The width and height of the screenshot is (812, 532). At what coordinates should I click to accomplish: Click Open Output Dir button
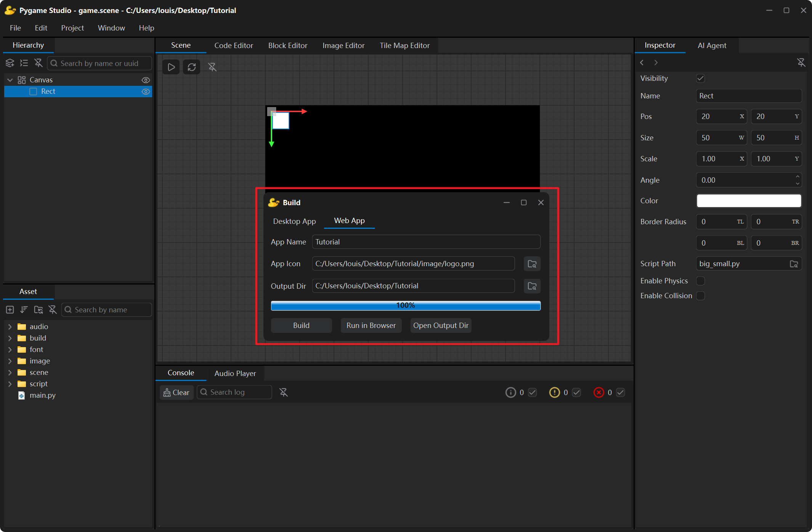pos(441,325)
